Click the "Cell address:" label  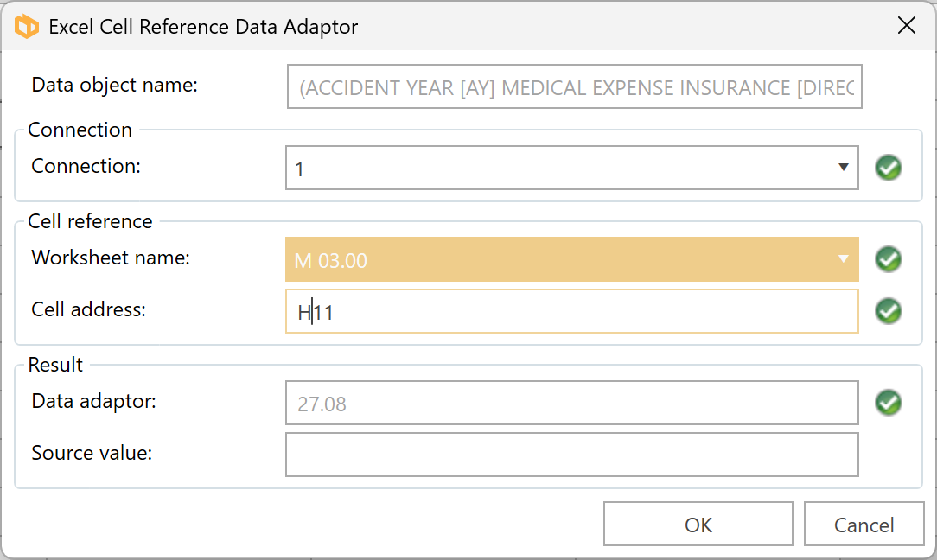click(88, 309)
